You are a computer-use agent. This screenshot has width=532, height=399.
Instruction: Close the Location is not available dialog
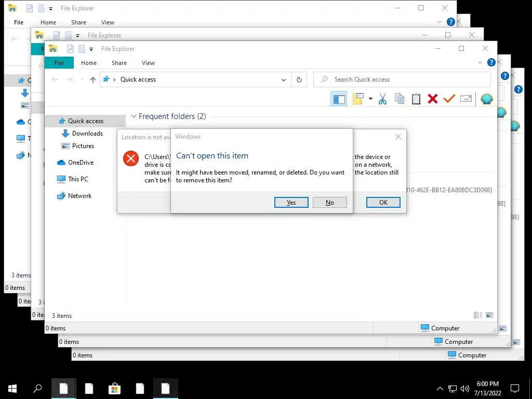click(x=398, y=137)
